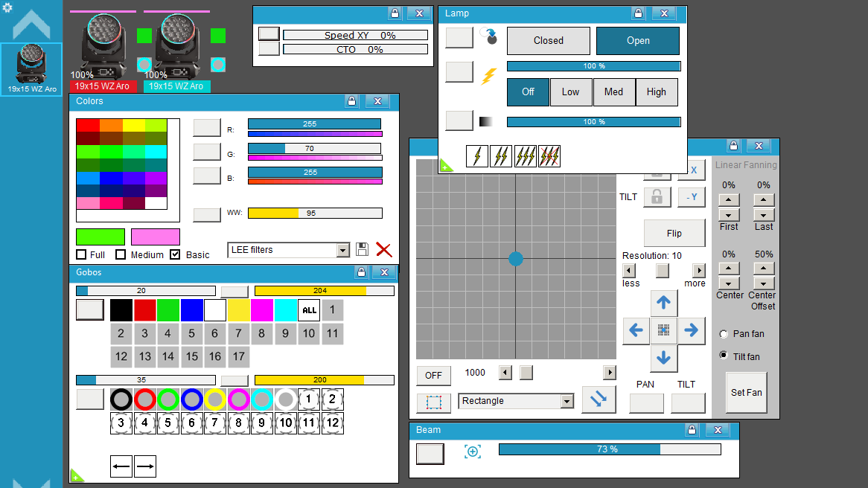Image resolution: width=868 pixels, height=488 pixels.
Task: Click the pan/tilt up arrow
Action: point(664,302)
